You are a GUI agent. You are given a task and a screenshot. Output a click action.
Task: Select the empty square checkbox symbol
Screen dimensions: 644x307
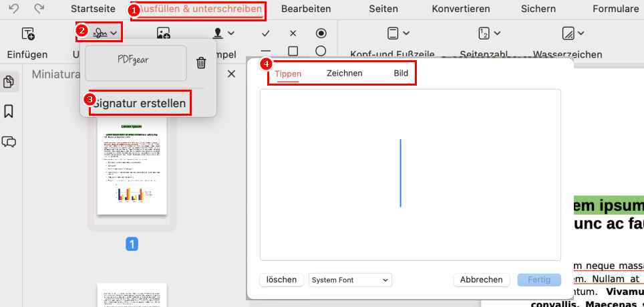(x=293, y=51)
